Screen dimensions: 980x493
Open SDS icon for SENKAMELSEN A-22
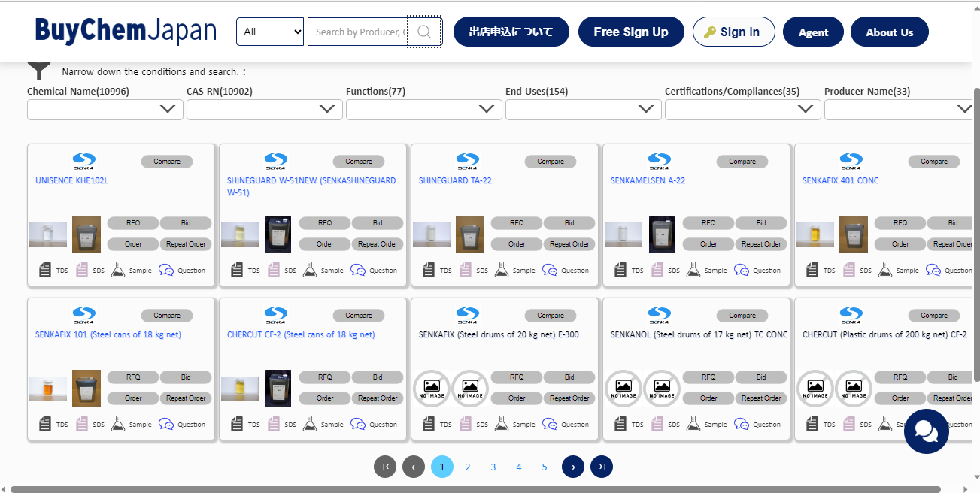click(x=657, y=270)
